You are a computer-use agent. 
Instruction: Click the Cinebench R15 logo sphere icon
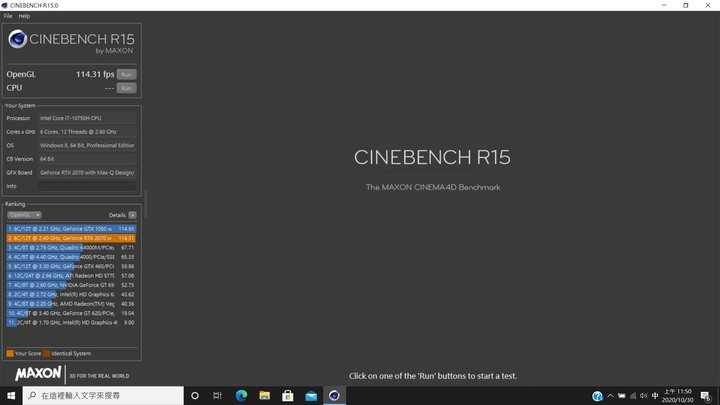click(17, 39)
